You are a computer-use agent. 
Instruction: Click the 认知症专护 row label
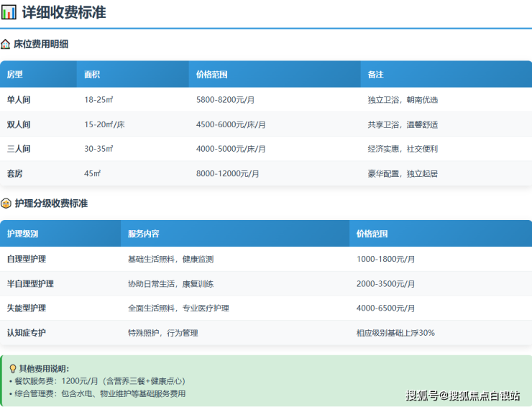point(27,333)
